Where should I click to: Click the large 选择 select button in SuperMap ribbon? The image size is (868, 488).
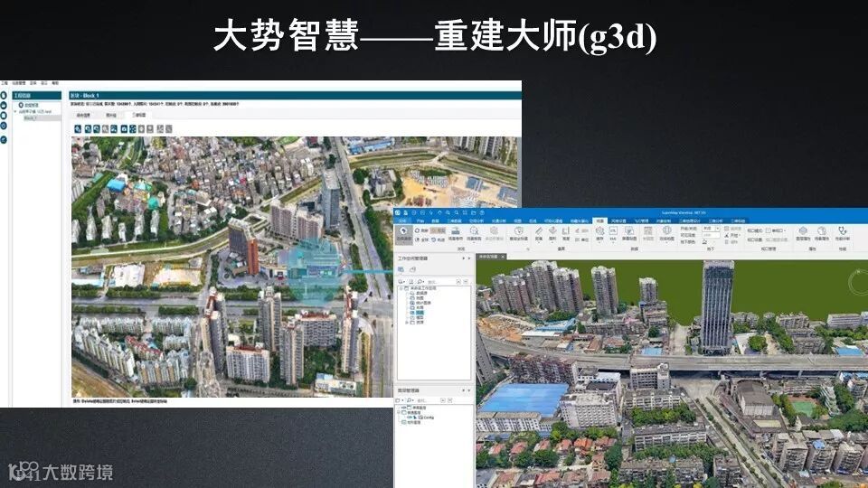pyautogui.click(x=403, y=235)
